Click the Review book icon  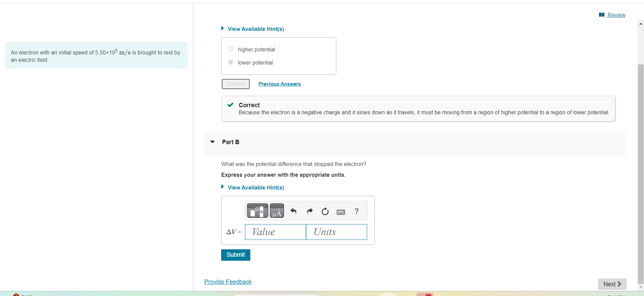click(x=602, y=15)
